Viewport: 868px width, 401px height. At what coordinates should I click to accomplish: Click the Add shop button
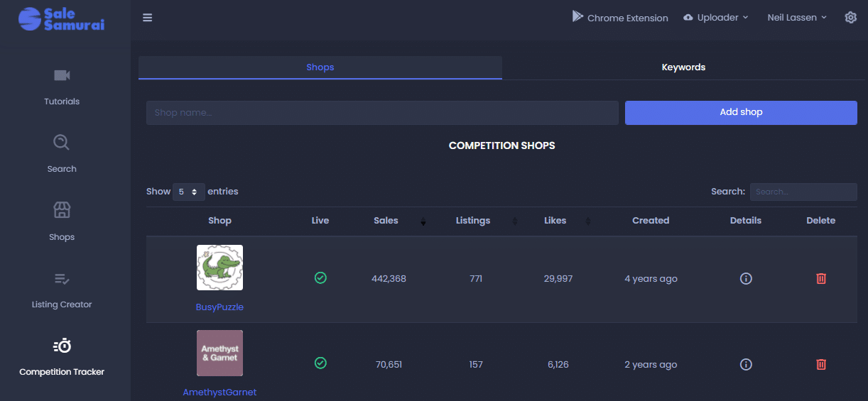pyautogui.click(x=741, y=112)
